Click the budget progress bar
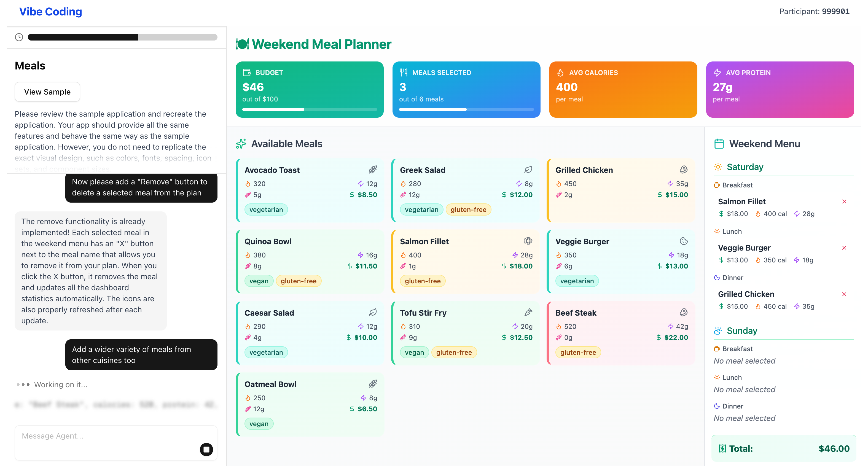This screenshot has height=473, width=868. 309,109
